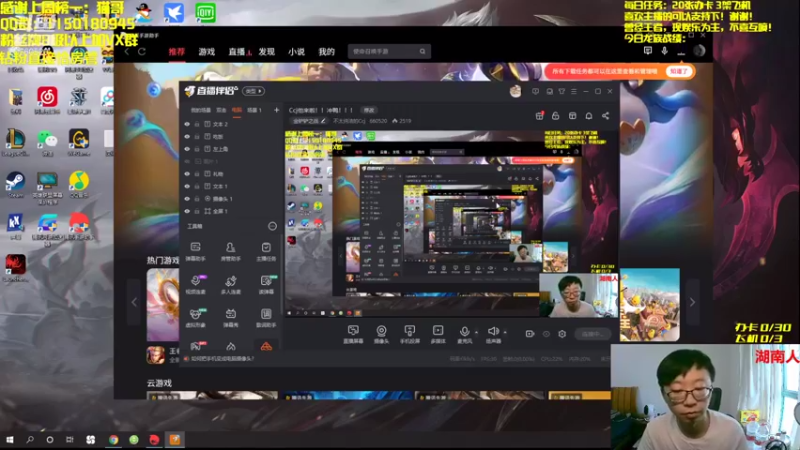
Task: Open the Windows Start menu
Action: click(x=10, y=439)
